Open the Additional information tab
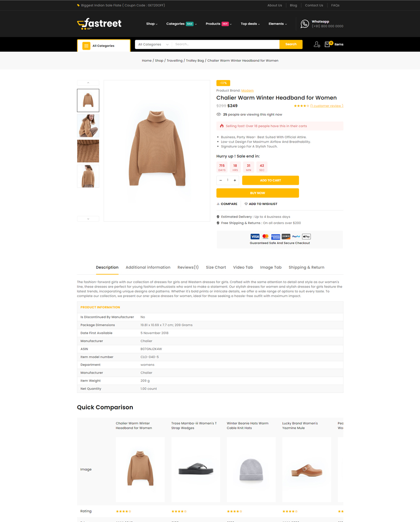420x522 pixels. click(148, 268)
